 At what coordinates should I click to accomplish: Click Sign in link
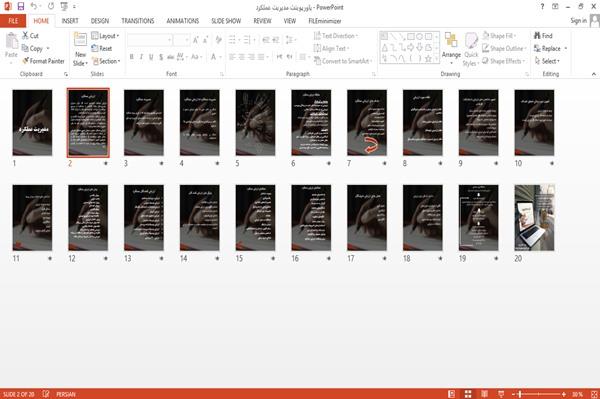coord(578,21)
